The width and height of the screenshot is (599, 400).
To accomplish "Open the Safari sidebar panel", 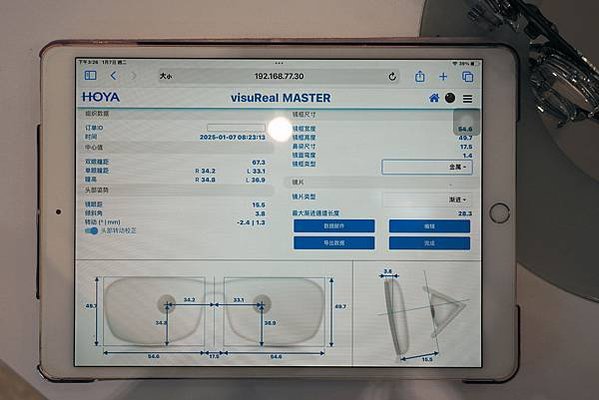I will [91, 76].
